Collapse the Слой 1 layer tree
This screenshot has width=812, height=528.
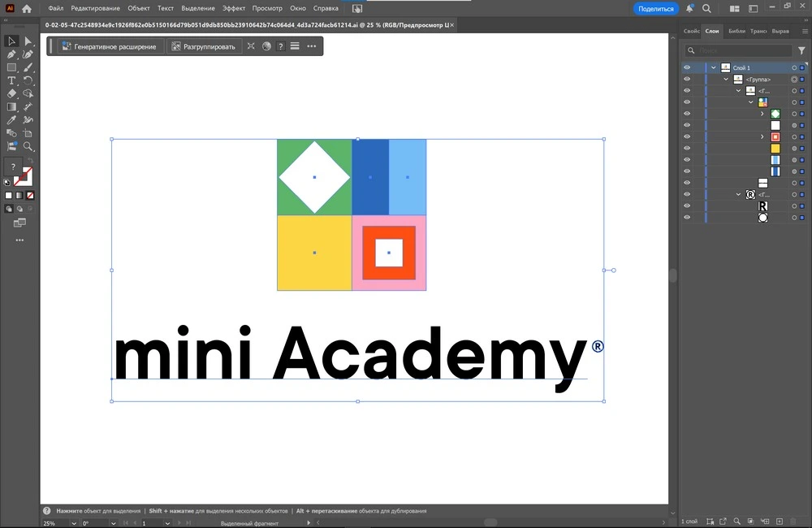coord(713,68)
